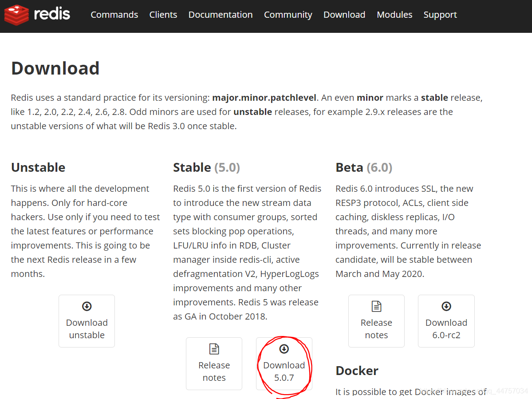Click the Download 6.0-rc2 button

pos(446,321)
